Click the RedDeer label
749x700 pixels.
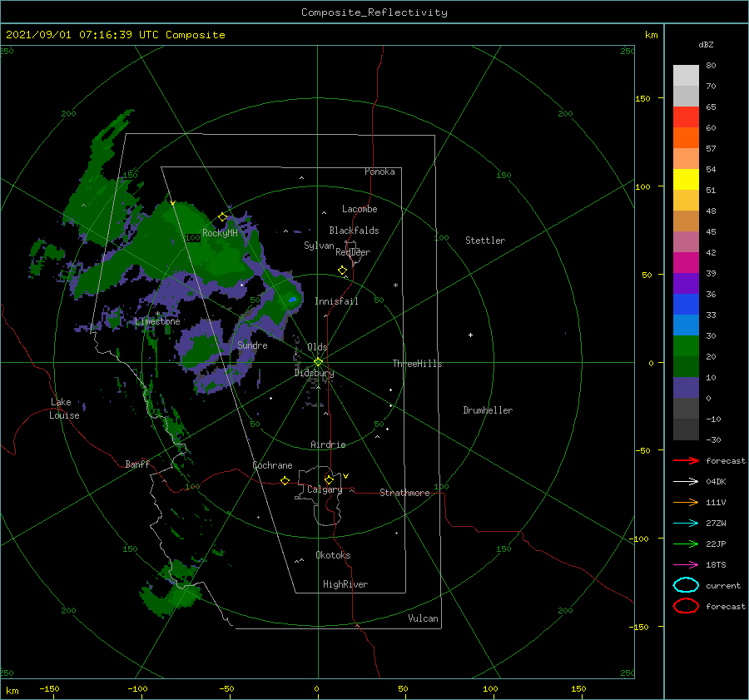pyautogui.click(x=353, y=252)
